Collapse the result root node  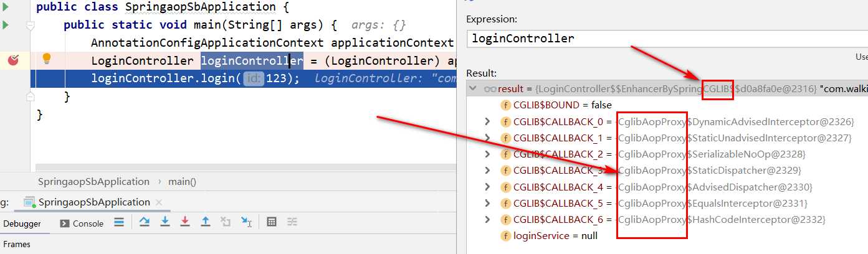475,89
